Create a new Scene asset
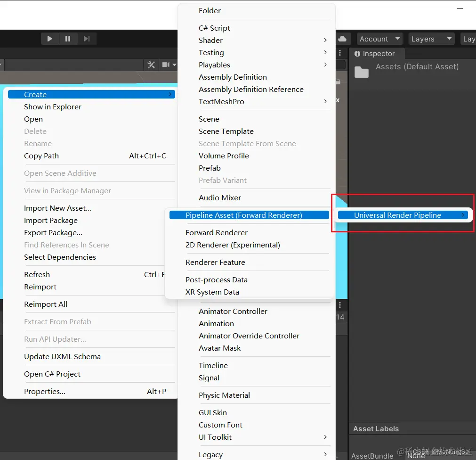This screenshot has height=460, width=476. [x=257, y=119]
